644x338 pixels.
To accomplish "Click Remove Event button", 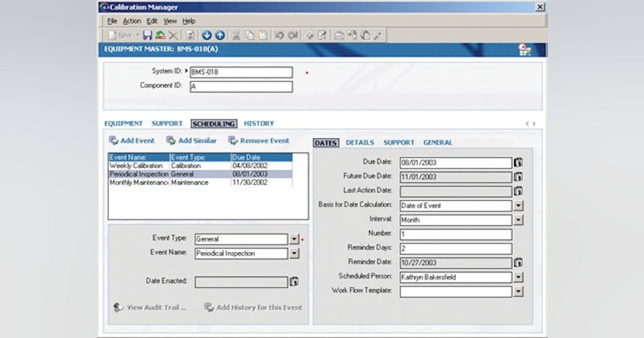I will (x=259, y=141).
